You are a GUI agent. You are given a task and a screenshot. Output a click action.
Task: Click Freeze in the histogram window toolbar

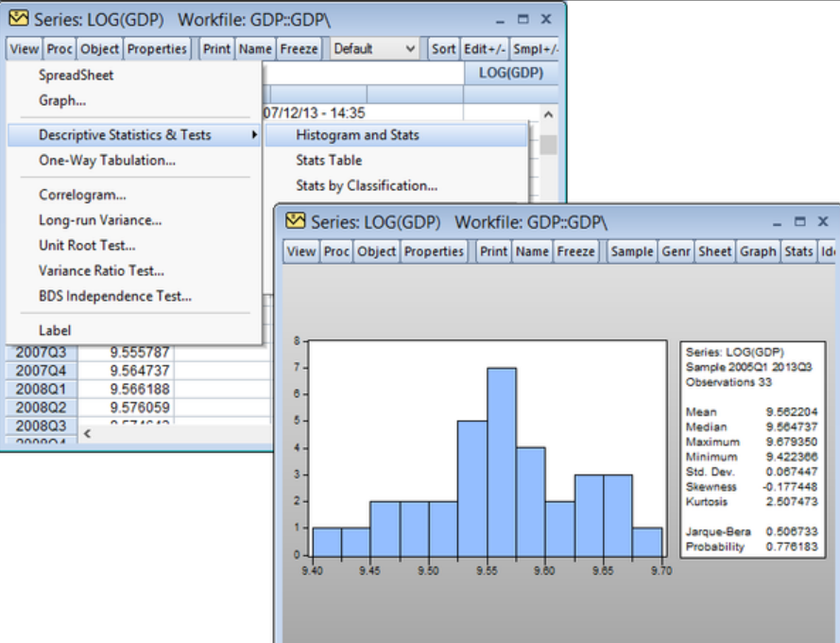pos(575,252)
